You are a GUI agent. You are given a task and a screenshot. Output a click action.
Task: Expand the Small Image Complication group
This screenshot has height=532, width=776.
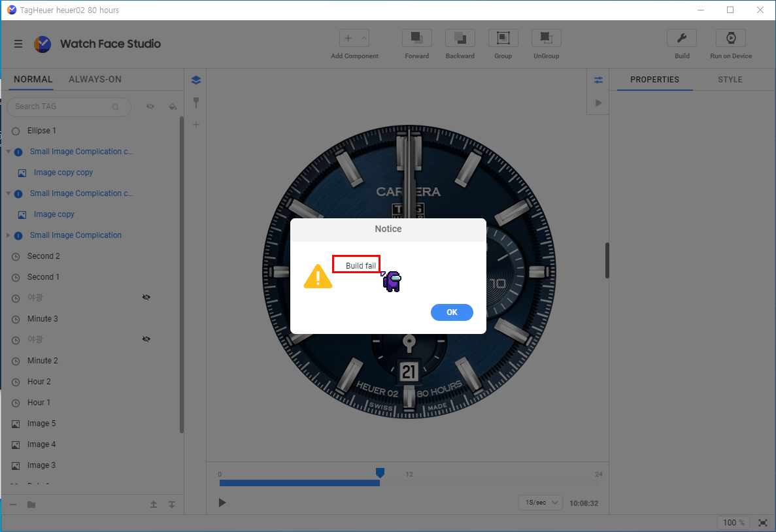pos(8,235)
